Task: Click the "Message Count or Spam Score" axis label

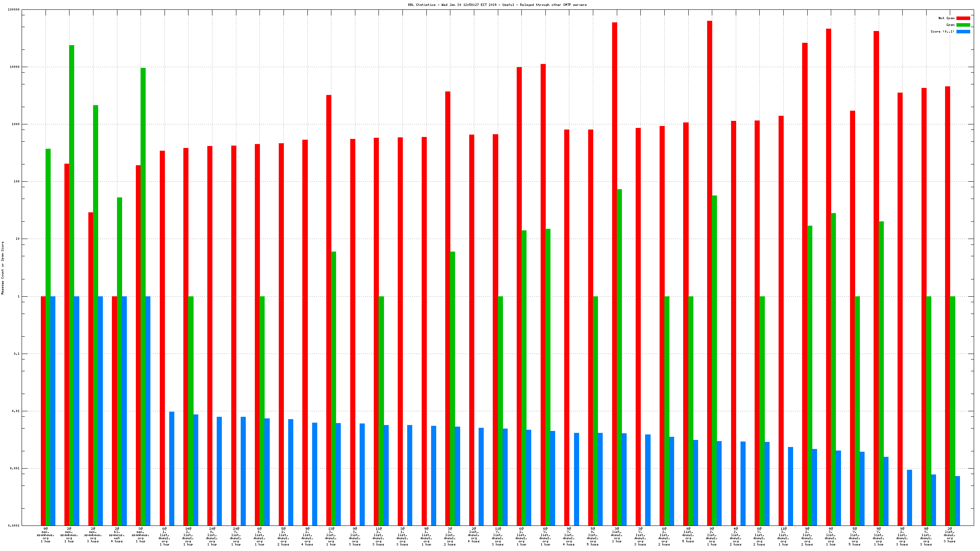Action: click(x=3, y=268)
